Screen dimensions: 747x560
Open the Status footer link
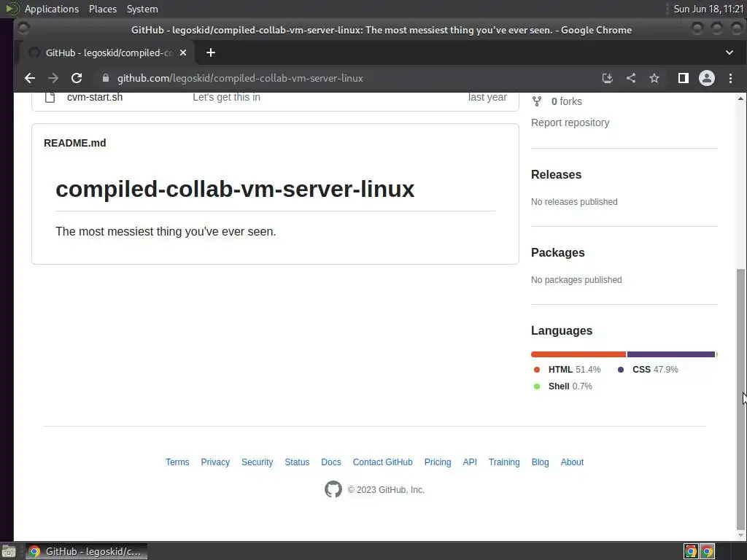pyautogui.click(x=297, y=462)
